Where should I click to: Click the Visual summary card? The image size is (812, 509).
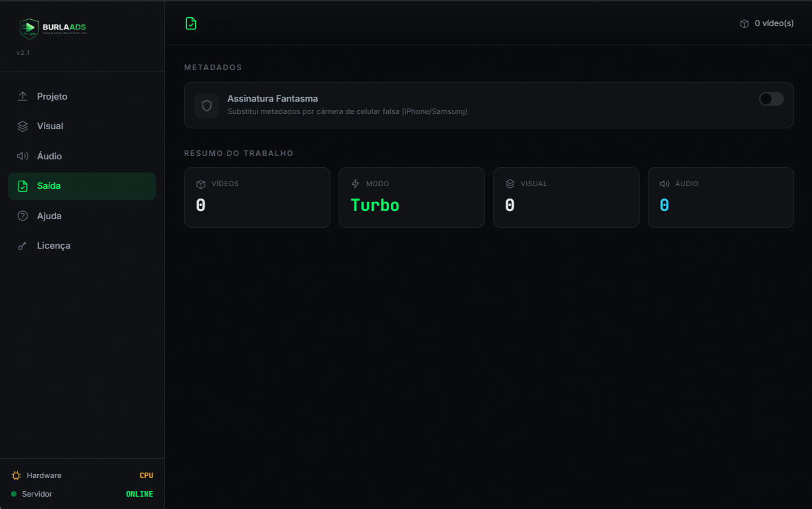coord(566,197)
